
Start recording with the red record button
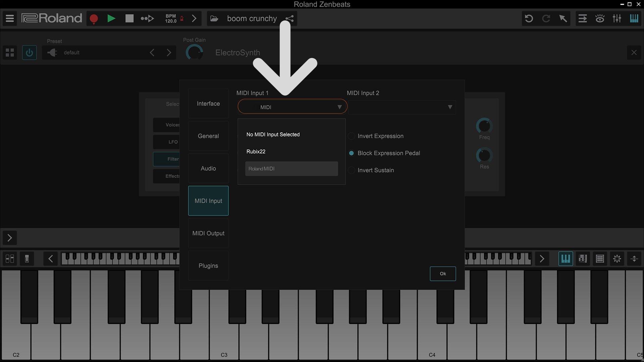coord(94,19)
